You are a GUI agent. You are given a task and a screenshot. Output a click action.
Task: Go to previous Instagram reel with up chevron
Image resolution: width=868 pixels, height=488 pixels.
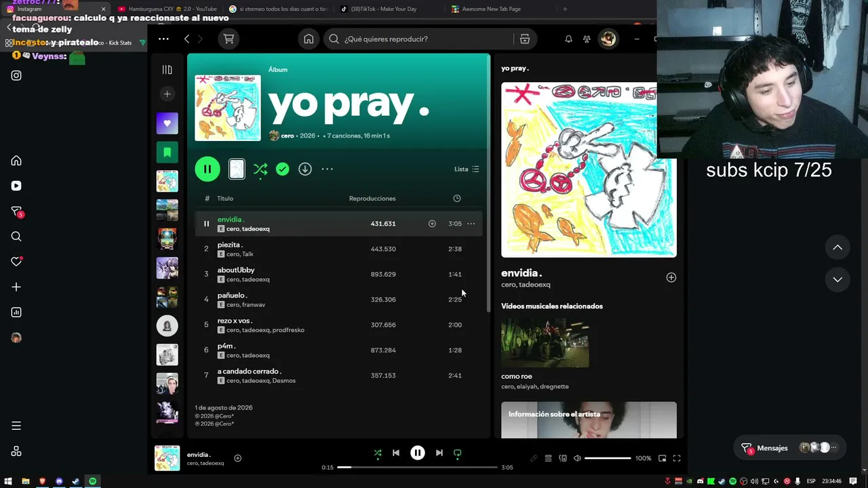[x=837, y=247]
